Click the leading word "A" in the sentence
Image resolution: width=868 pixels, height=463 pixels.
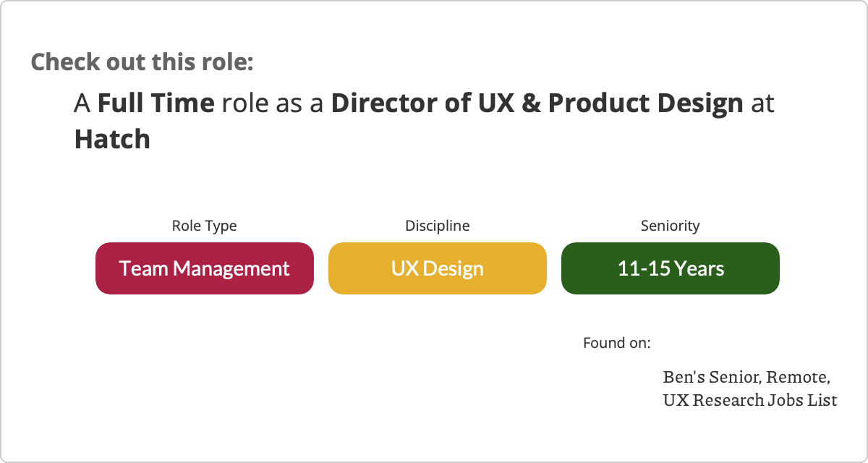(x=82, y=103)
